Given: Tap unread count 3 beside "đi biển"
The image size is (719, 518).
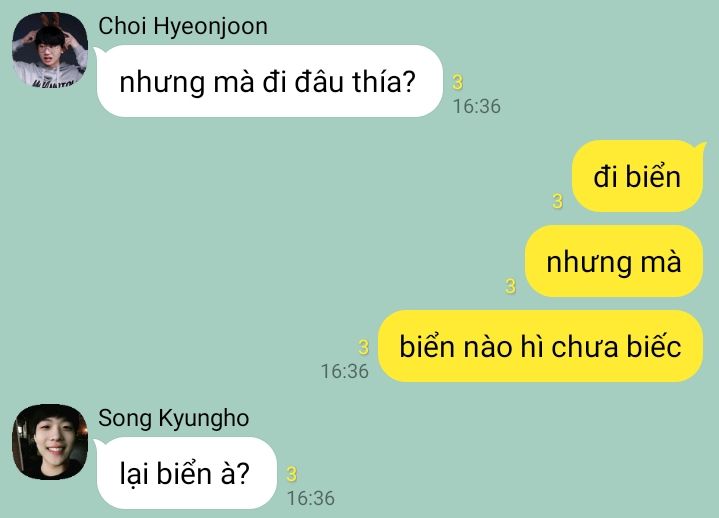Looking at the screenshot, I should click(558, 201).
